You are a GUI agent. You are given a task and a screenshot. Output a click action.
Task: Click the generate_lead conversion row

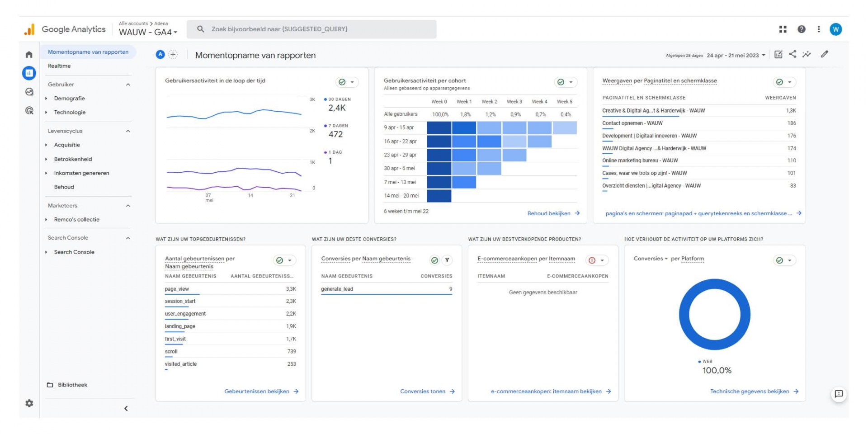[387, 289]
